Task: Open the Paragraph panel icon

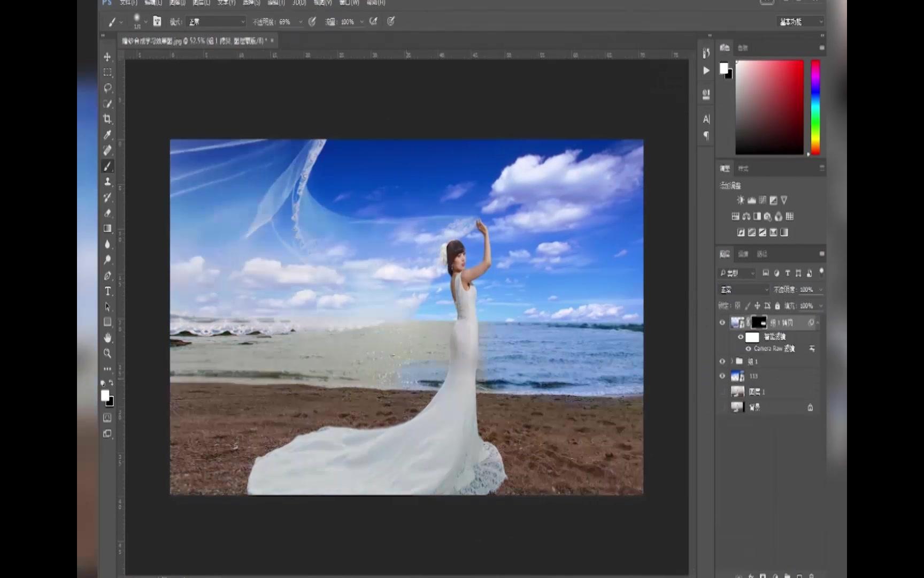Action: (706, 136)
